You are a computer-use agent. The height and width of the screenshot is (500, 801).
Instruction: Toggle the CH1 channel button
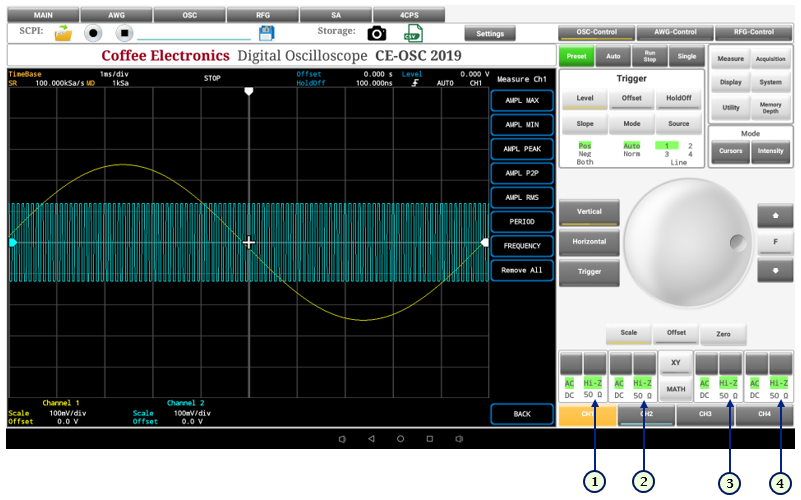(x=583, y=414)
